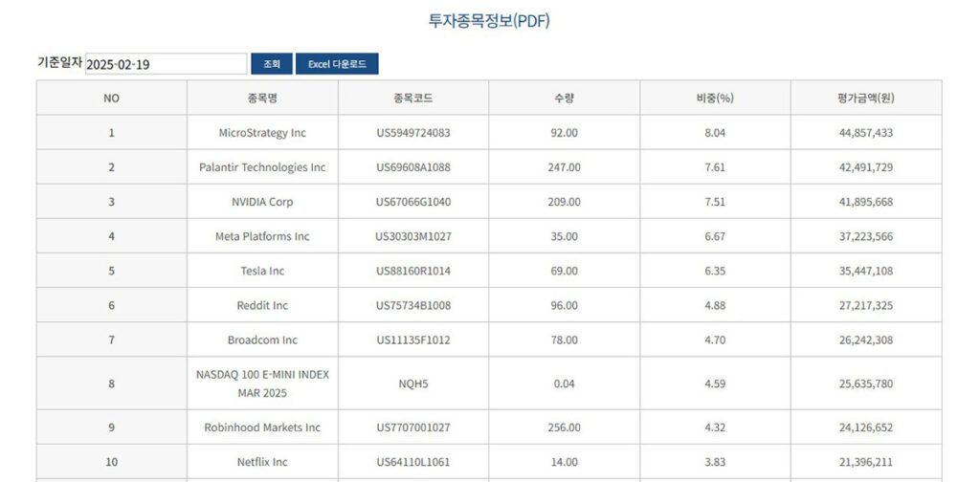Viewport: 980px width, 482px height.
Task: Select NVIDIA Corp stock name
Action: [262, 203]
